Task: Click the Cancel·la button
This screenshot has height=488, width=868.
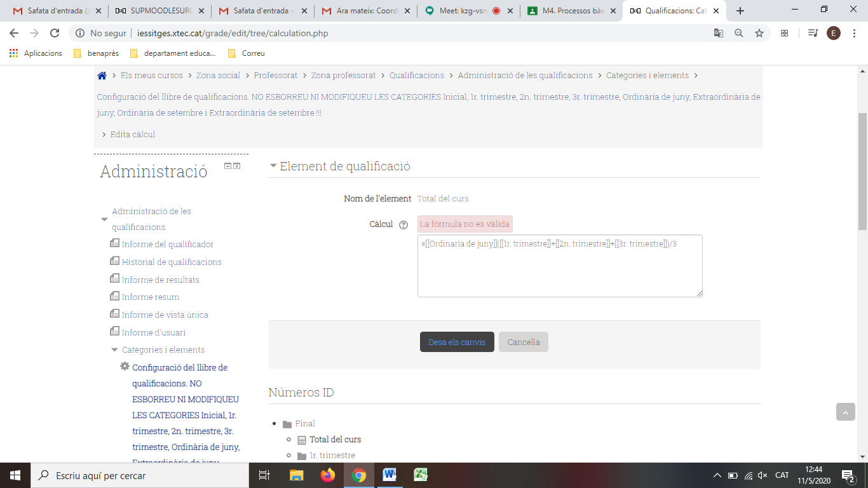Action: click(x=524, y=342)
